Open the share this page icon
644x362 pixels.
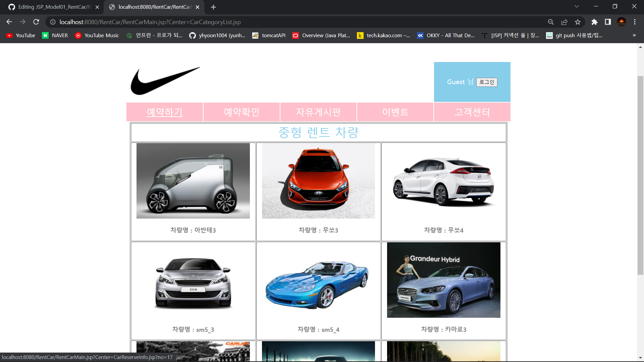click(564, 22)
